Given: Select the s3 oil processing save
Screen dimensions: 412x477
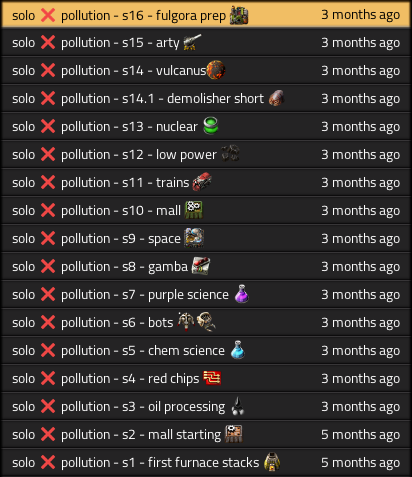Looking at the screenshot, I should click(206, 406).
